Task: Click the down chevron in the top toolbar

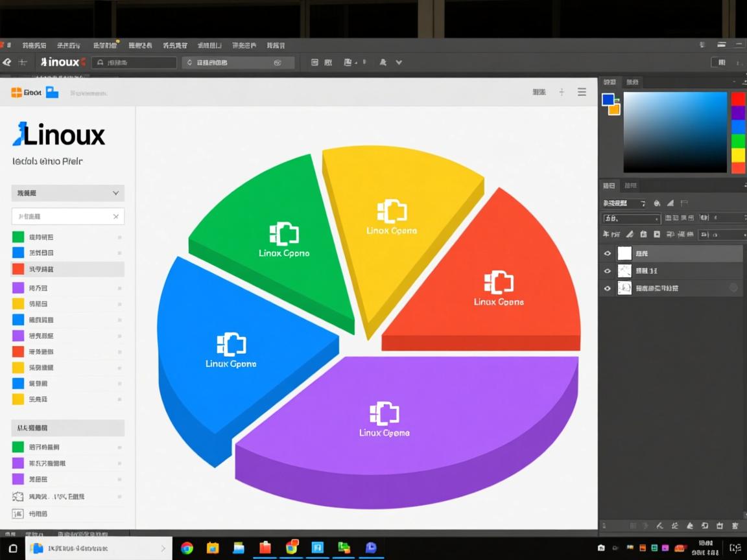Action: click(399, 62)
